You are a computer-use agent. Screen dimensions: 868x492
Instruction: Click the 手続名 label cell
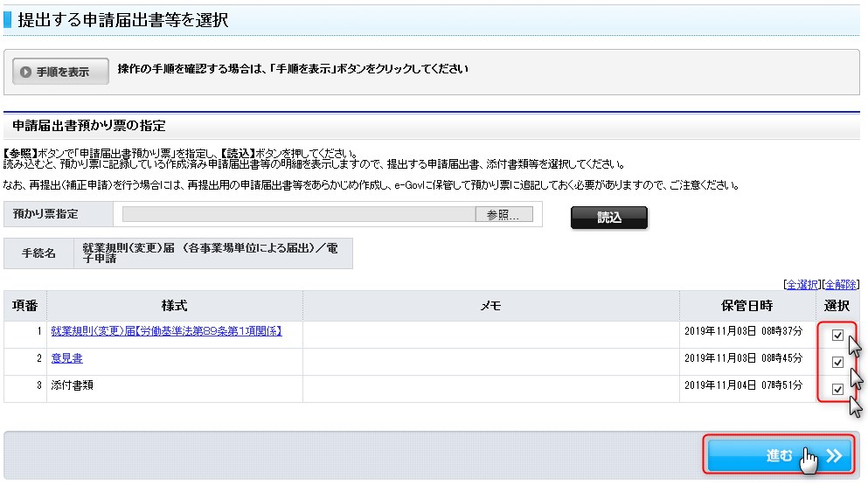(x=38, y=253)
